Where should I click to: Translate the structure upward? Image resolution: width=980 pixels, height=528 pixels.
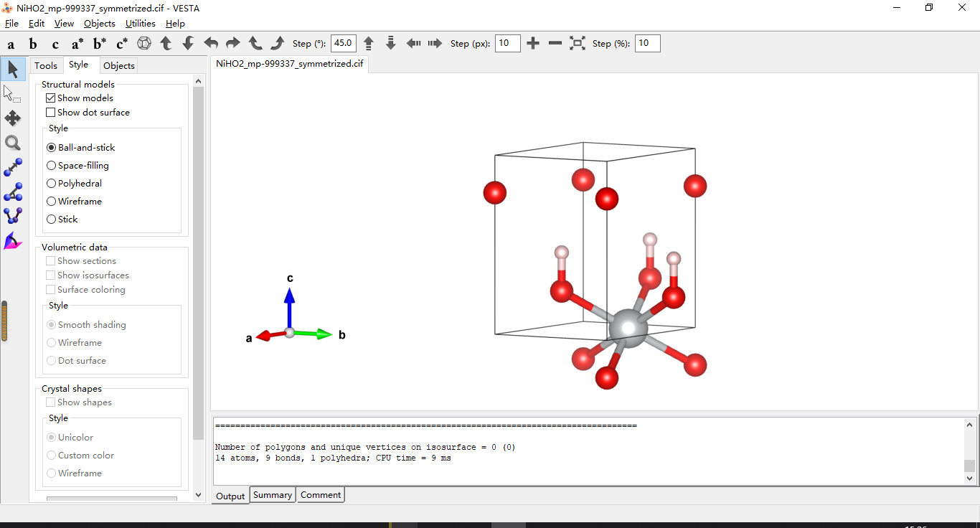(369, 44)
